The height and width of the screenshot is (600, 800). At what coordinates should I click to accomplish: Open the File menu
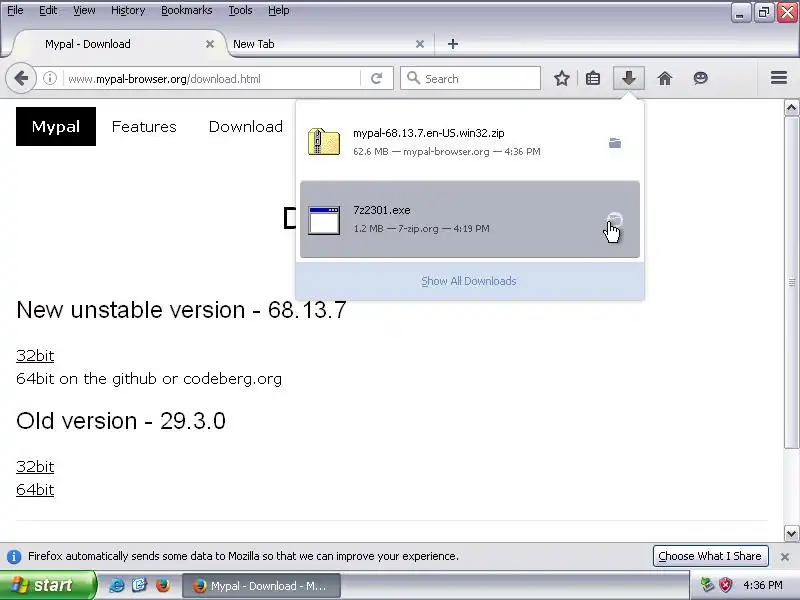(x=15, y=10)
